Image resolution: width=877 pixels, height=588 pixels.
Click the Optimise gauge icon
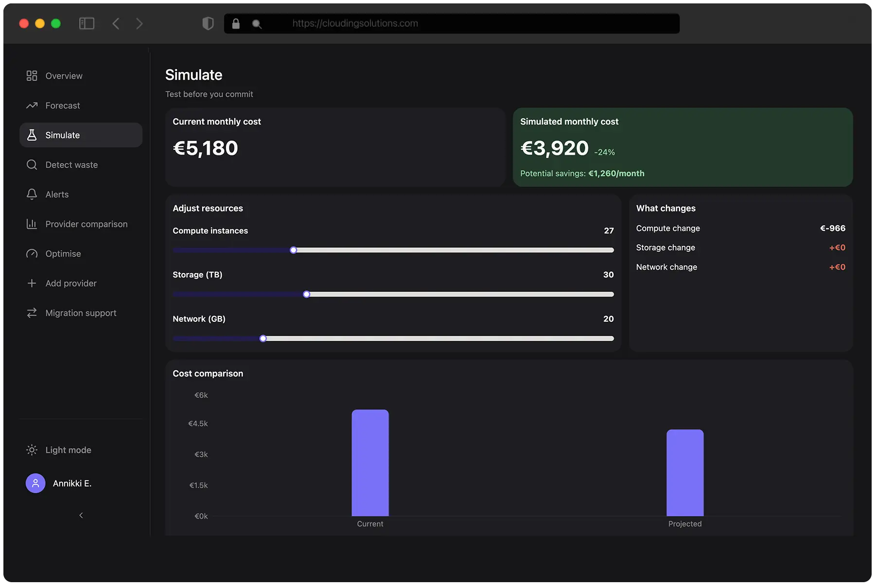click(32, 253)
